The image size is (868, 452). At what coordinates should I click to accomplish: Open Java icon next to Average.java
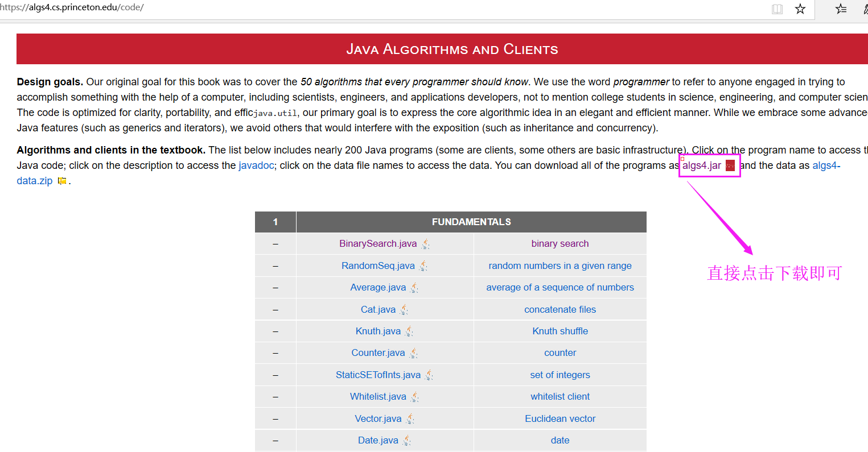pyautogui.click(x=414, y=288)
